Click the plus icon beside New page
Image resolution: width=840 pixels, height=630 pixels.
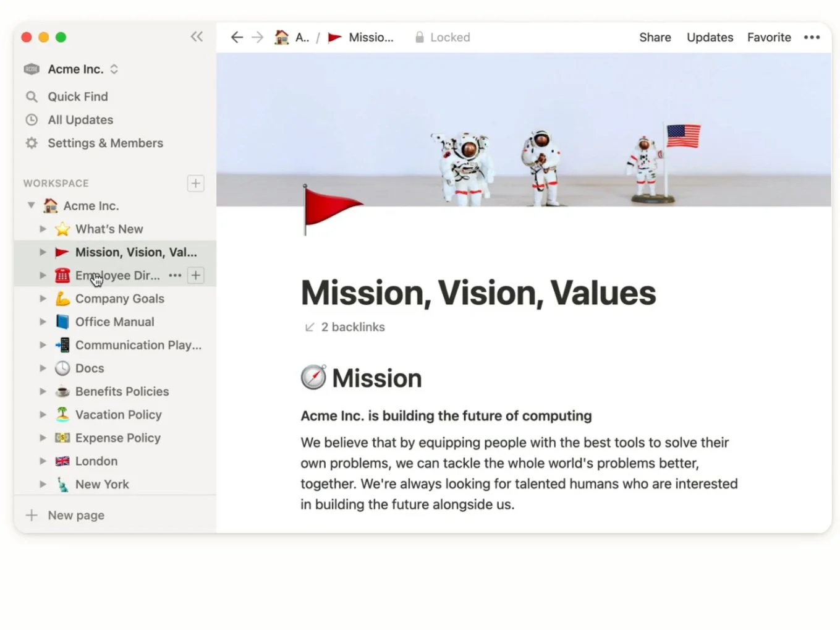click(32, 515)
